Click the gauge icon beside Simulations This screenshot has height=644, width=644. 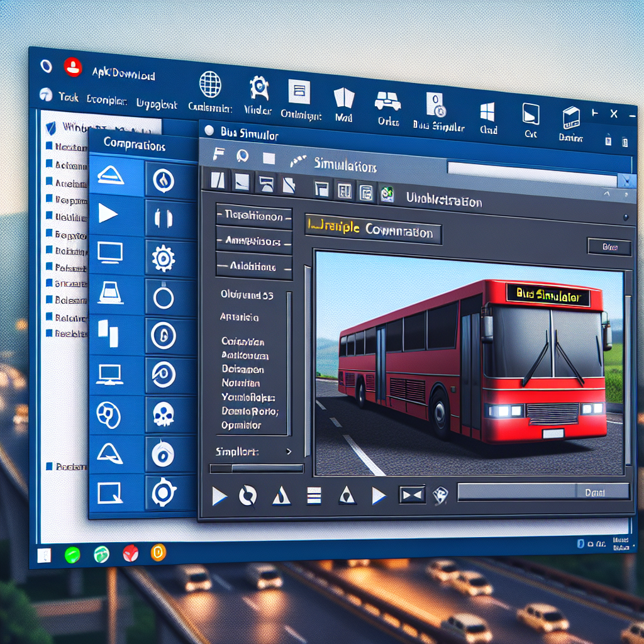coord(299,161)
